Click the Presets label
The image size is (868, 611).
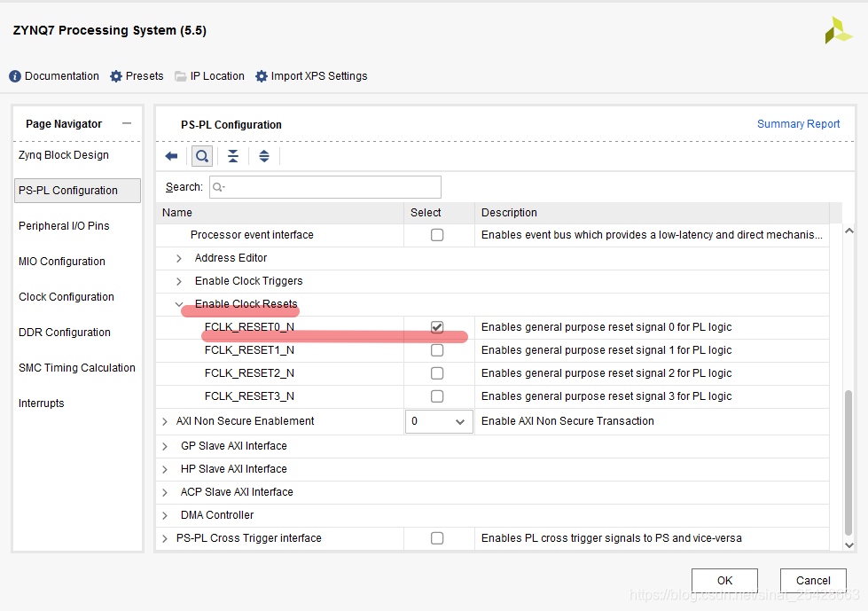point(145,76)
